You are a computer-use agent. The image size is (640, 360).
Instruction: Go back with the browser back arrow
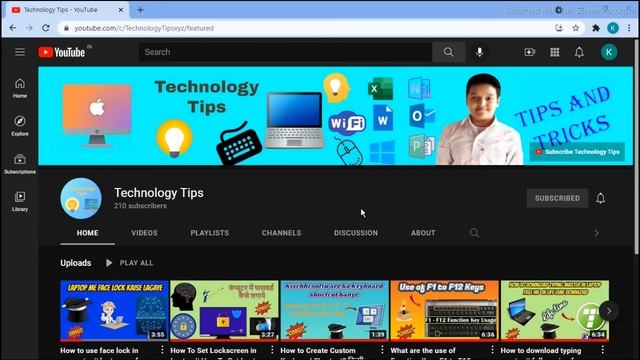13,28
